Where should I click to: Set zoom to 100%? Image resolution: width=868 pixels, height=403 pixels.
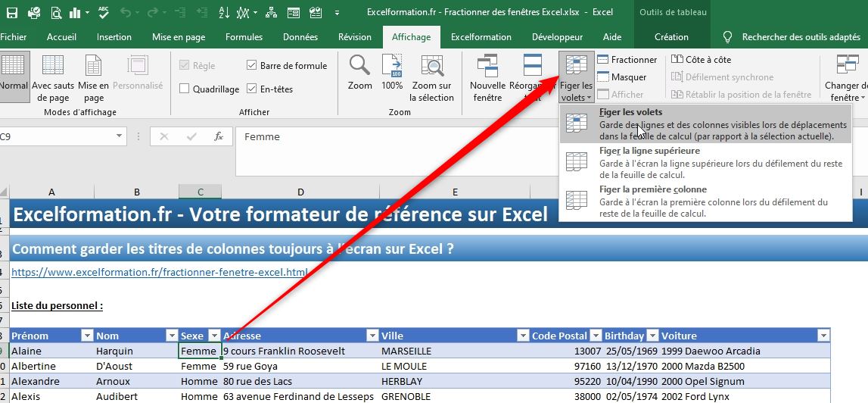pos(392,73)
